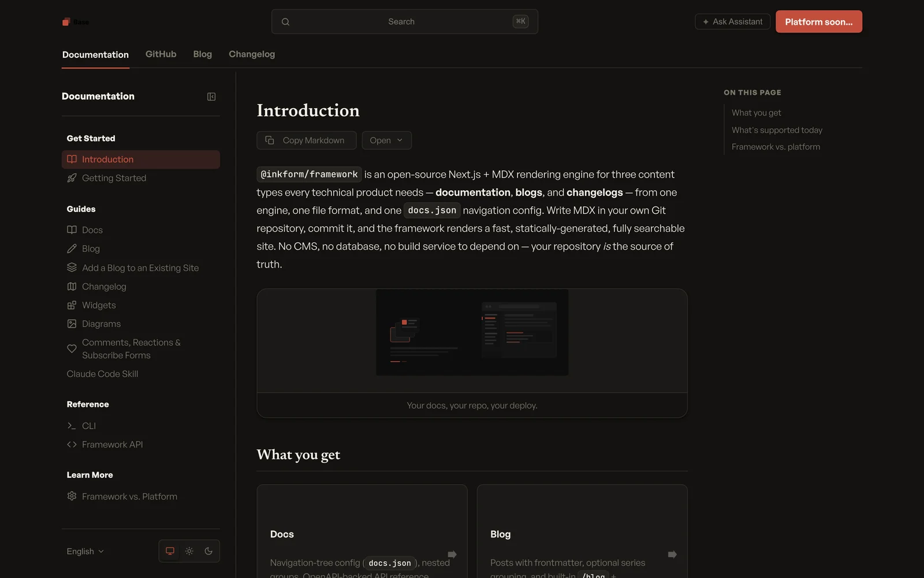924x578 pixels.
Task: Open the Ask Assistant button
Action: point(732,22)
